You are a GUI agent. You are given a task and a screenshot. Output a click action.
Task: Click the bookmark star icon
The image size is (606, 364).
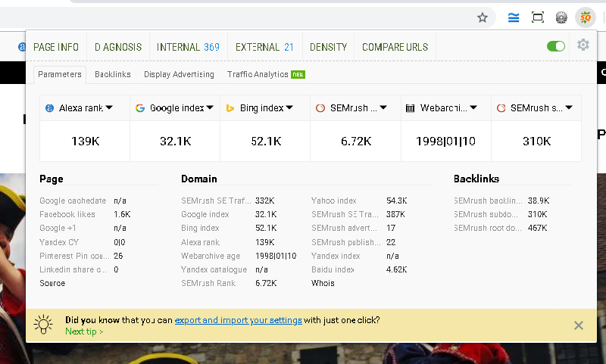[482, 17]
